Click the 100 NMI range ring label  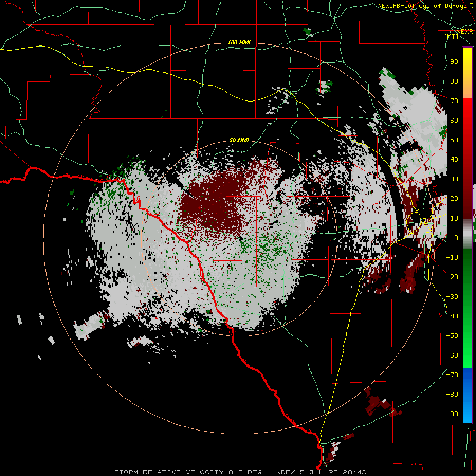coord(239,42)
